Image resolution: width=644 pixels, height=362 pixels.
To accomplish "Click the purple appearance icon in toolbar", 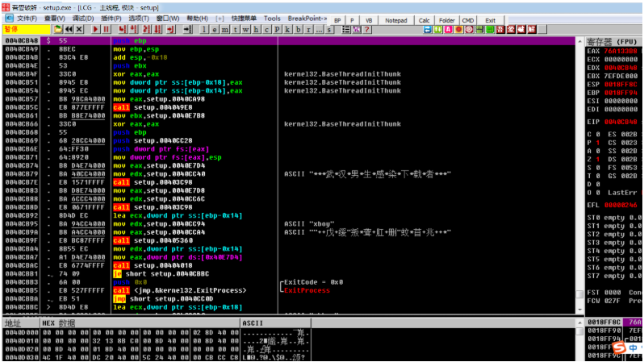I will point(357,30).
